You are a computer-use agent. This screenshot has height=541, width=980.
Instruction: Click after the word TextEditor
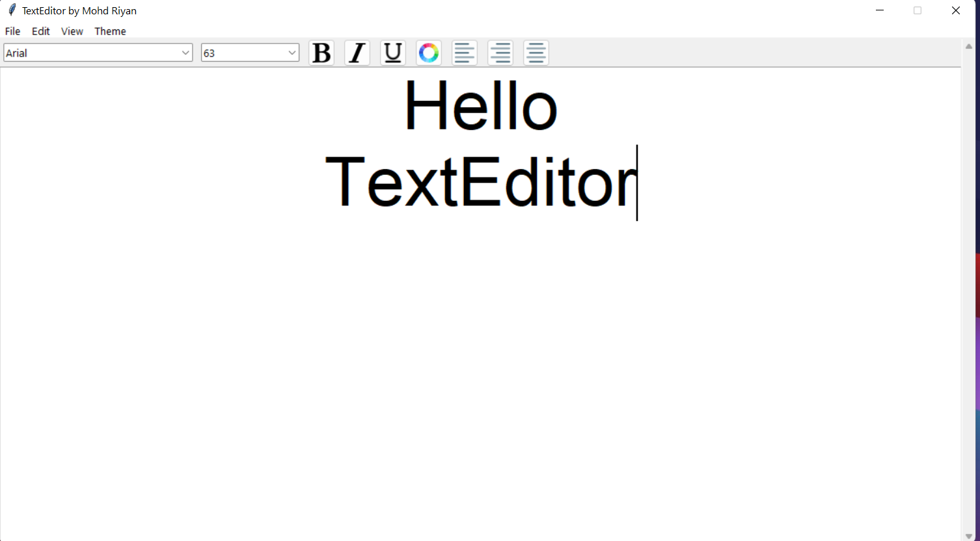636,183
